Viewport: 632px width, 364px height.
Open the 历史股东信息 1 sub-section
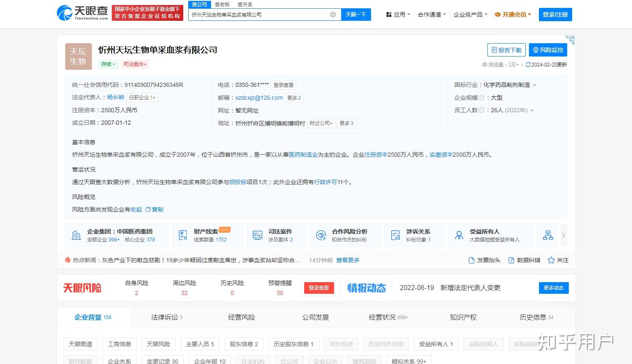pyautogui.click(x=294, y=344)
